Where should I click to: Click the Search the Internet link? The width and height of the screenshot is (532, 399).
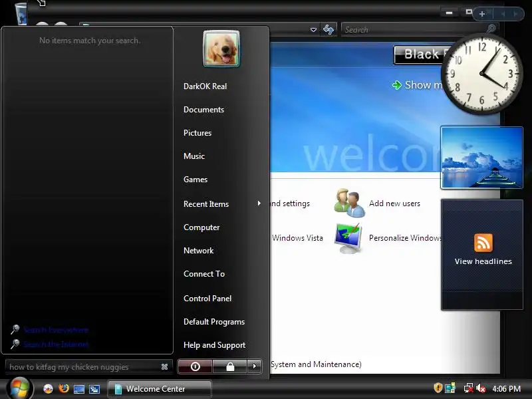pos(56,344)
